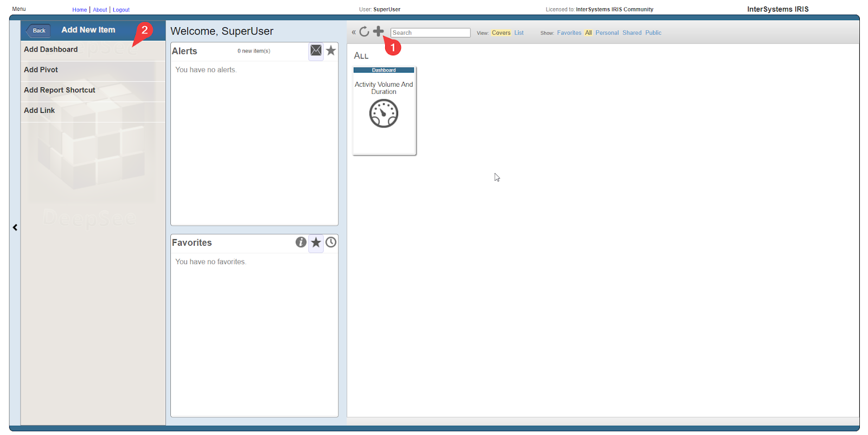Show recent items via clock icon
The width and height of the screenshot is (868, 435).
pos(331,242)
